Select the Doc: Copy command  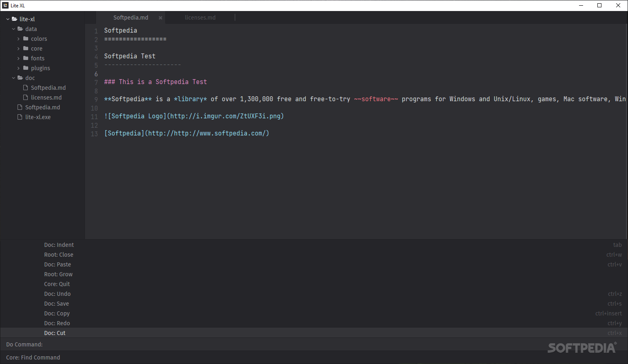click(314, 313)
